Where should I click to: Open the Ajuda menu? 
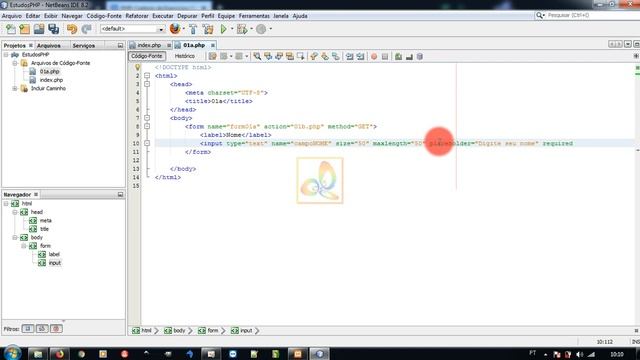coord(300,16)
